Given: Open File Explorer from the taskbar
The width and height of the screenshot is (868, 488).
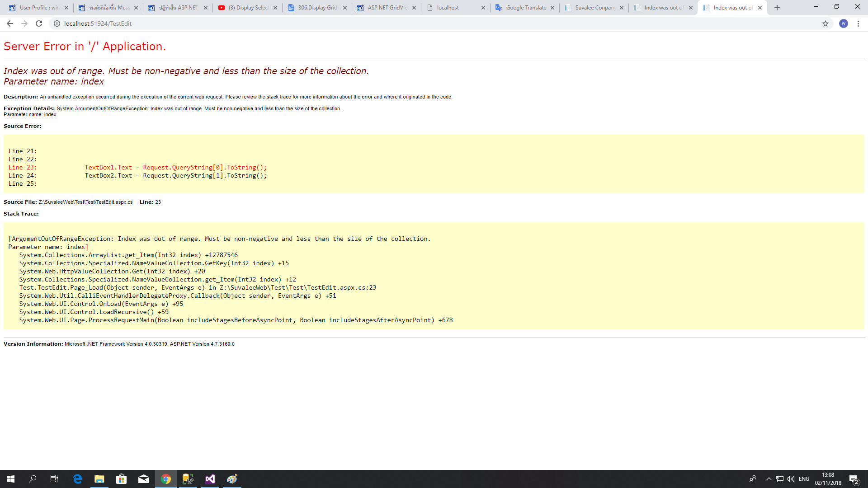Looking at the screenshot, I should point(99,479).
